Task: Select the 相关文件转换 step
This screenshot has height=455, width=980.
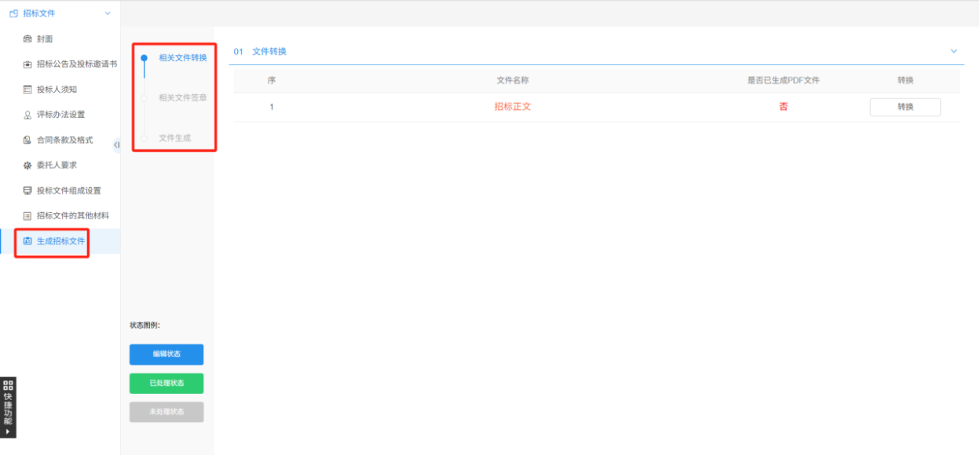Action: coord(182,57)
